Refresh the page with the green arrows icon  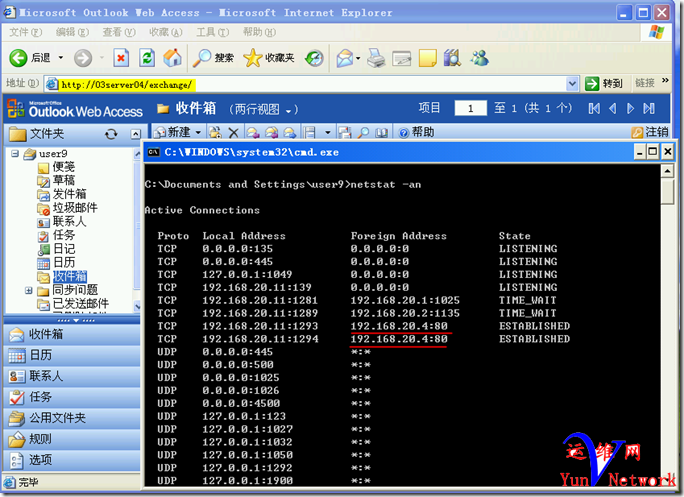coord(147,58)
